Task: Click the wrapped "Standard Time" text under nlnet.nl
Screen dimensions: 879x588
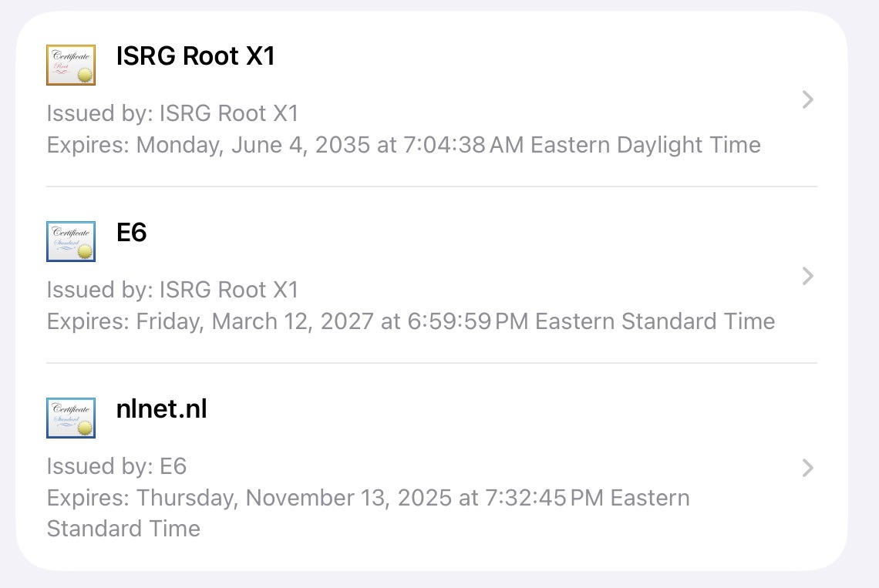Action: point(123,529)
